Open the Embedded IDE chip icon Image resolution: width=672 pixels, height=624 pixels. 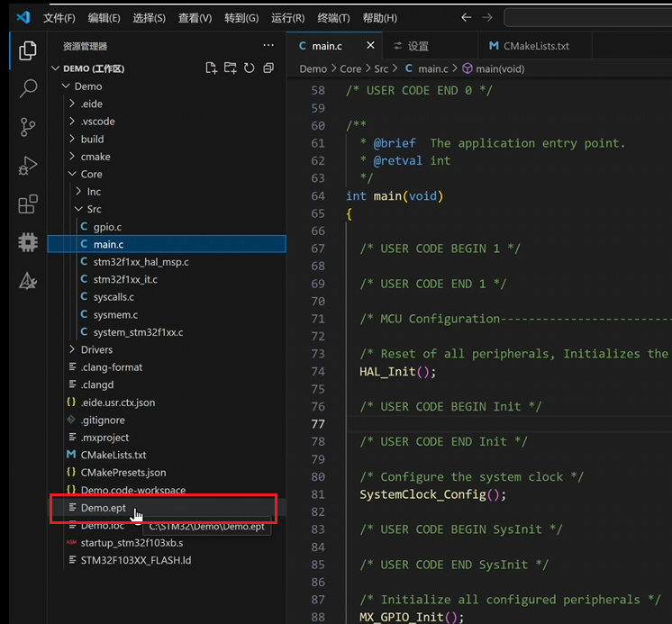(28, 242)
